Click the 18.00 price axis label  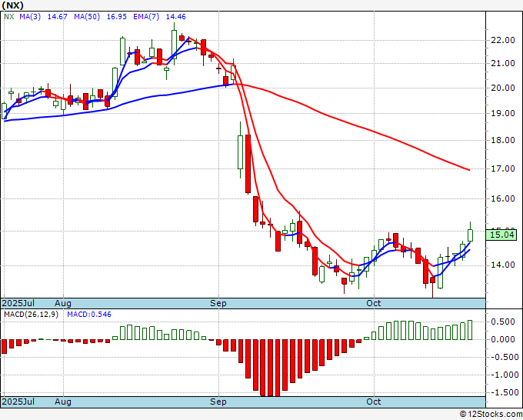click(503, 140)
